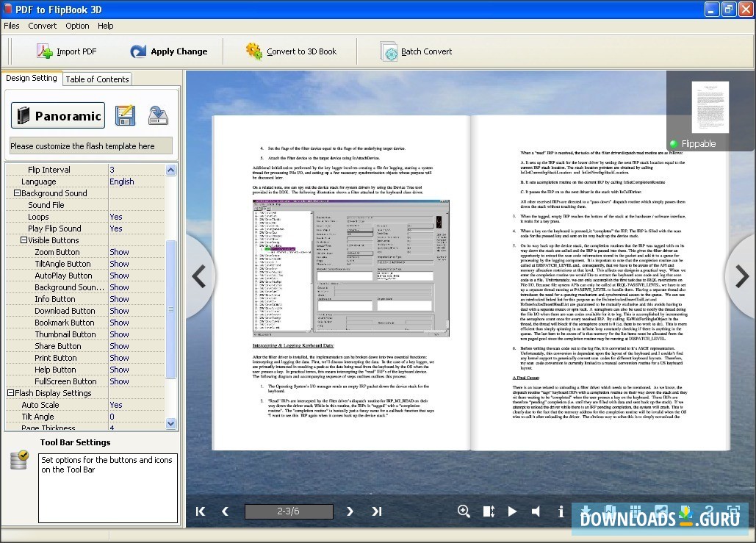The image size is (756, 543).
Task: Go to the previous page using the bottom bar arrow
Action: 225,511
